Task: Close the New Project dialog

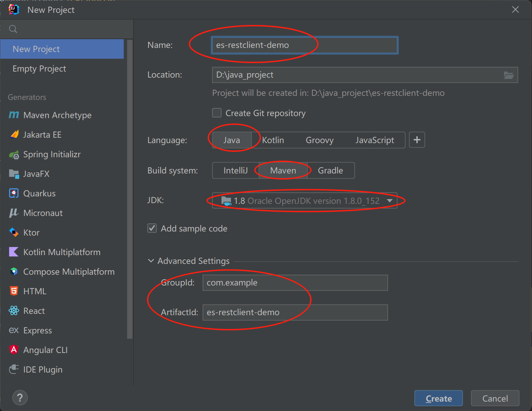Action: [515, 9]
